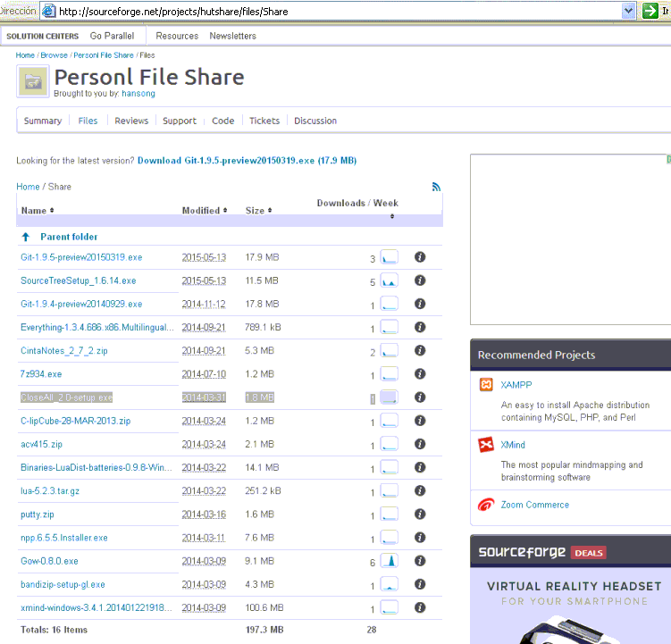Viewport: 671px width, 644px height.
Task: View download chart for Git-1.9.5-preview20150319.exe
Action: tap(390, 257)
